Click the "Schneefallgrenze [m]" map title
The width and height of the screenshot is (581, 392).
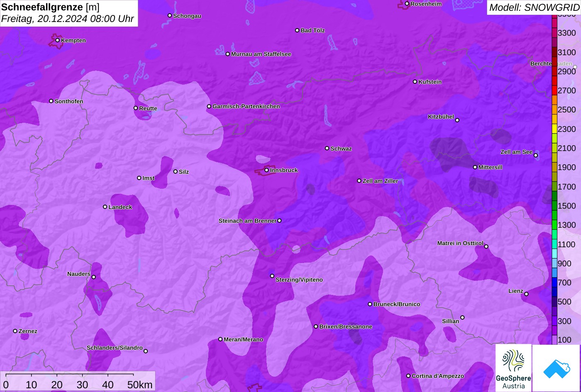[50, 7]
